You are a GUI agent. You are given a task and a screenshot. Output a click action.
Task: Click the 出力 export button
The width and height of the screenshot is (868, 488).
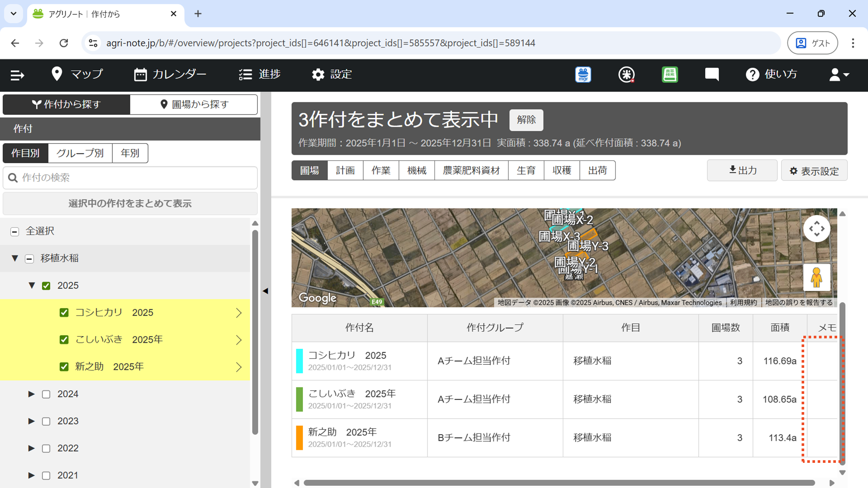point(742,170)
